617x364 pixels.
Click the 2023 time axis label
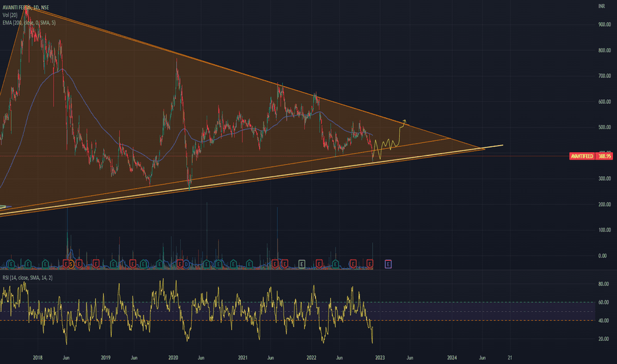pyautogui.click(x=380, y=357)
